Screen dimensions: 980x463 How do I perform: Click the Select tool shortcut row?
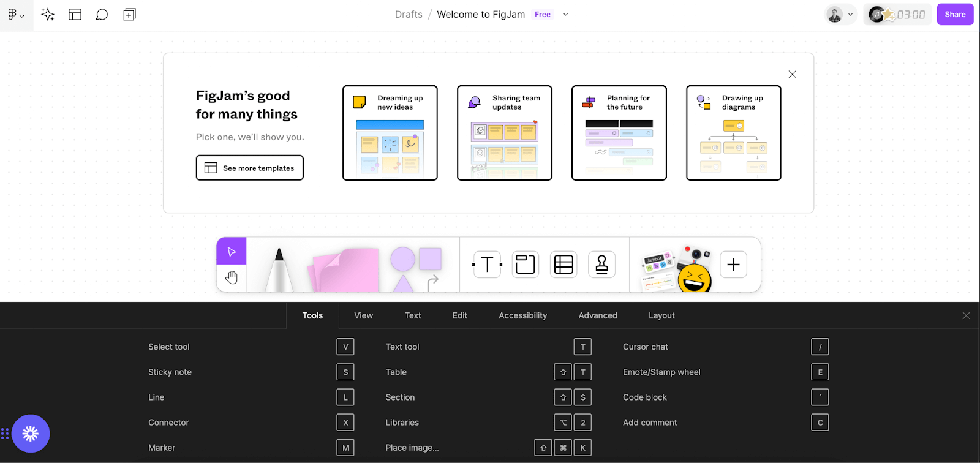[x=251, y=347]
